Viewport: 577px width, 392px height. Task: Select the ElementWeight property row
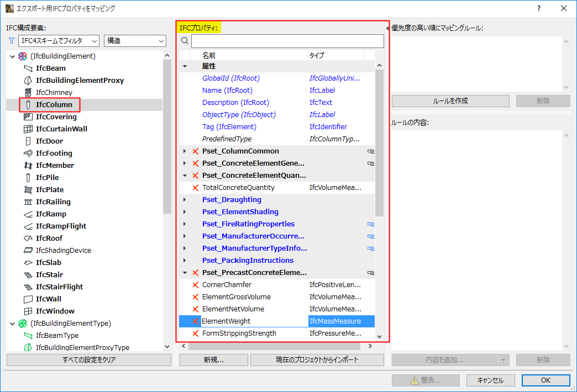[277, 321]
